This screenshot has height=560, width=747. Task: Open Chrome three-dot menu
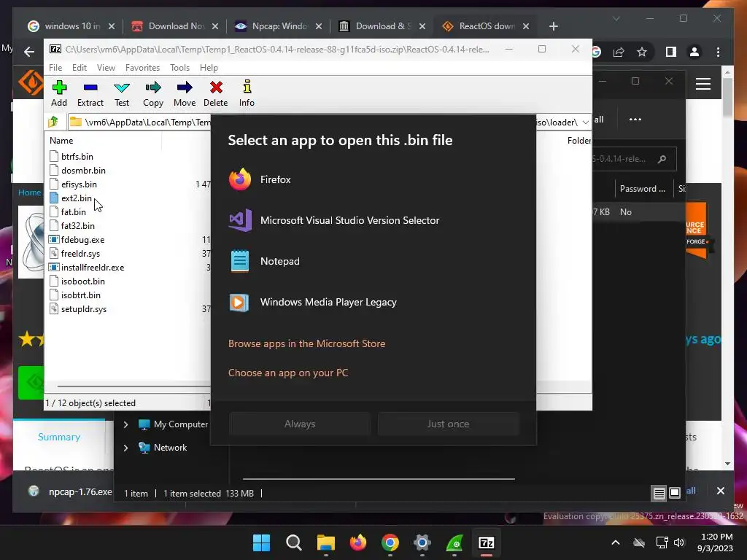click(x=718, y=52)
